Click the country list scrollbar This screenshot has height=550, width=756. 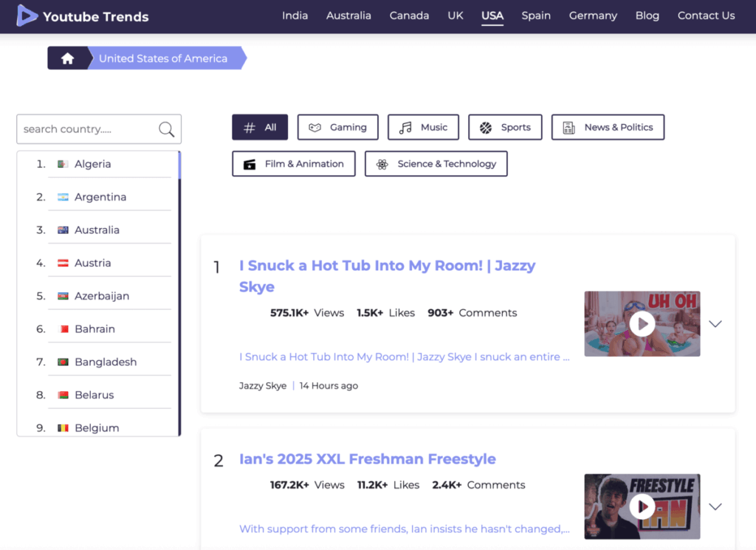(179, 293)
